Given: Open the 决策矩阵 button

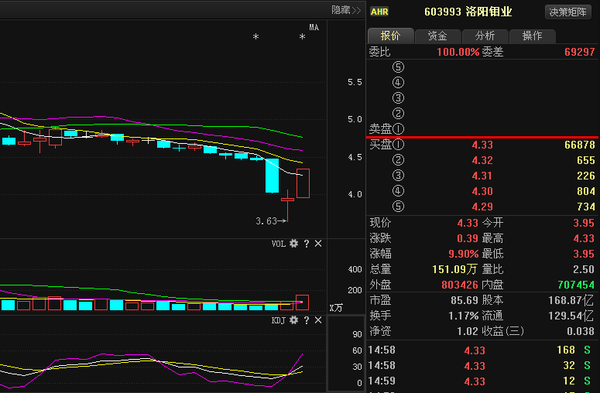Looking at the screenshot, I should [x=568, y=12].
